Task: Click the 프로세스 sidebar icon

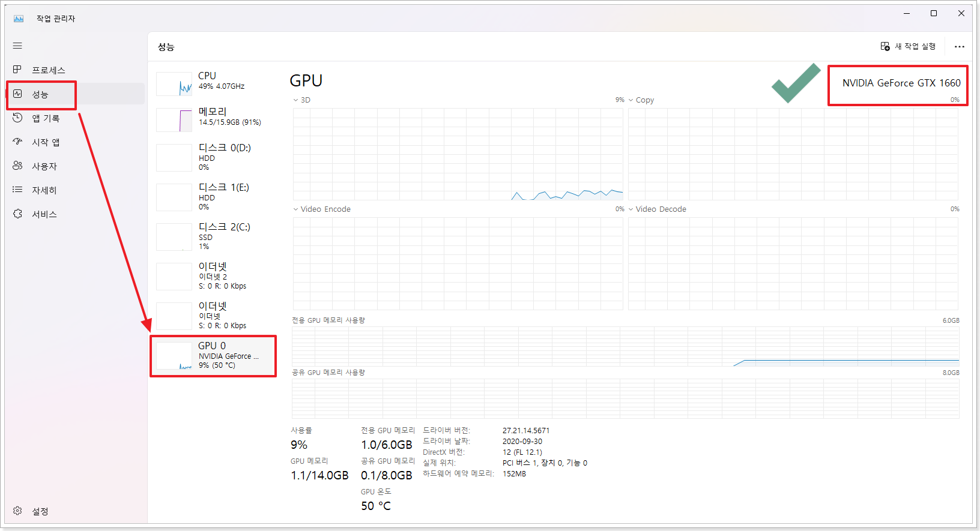Action: coord(17,70)
